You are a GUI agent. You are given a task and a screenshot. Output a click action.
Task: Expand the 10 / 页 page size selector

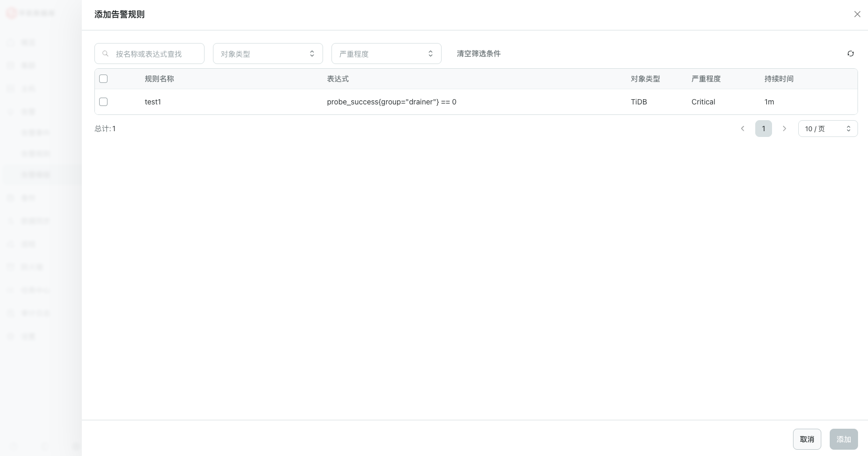pos(827,129)
